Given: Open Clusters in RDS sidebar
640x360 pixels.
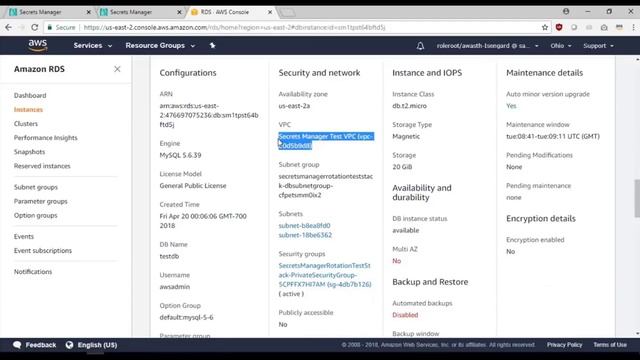Looking at the screenshot, I should (26, 123).
